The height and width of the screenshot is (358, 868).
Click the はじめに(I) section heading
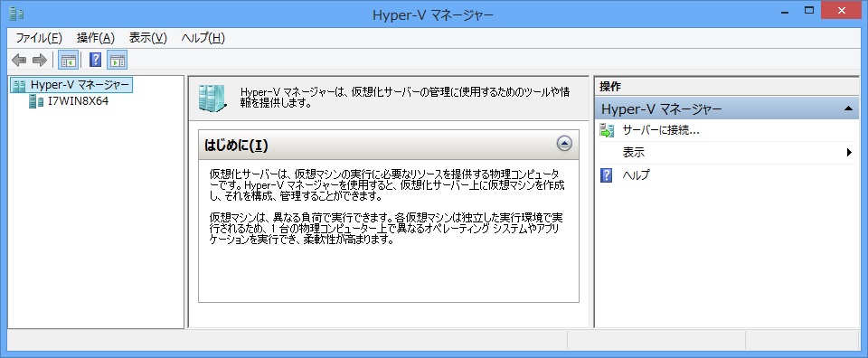(236, 146)
